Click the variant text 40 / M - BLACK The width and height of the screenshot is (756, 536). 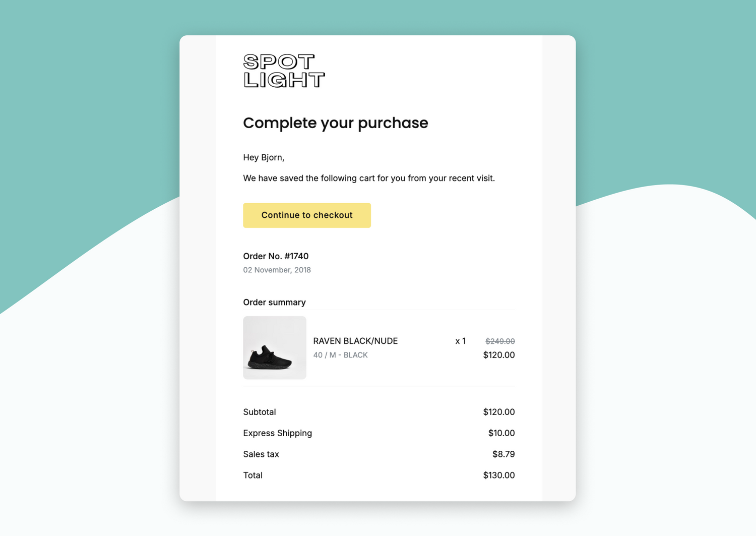[x=341, y=355]
